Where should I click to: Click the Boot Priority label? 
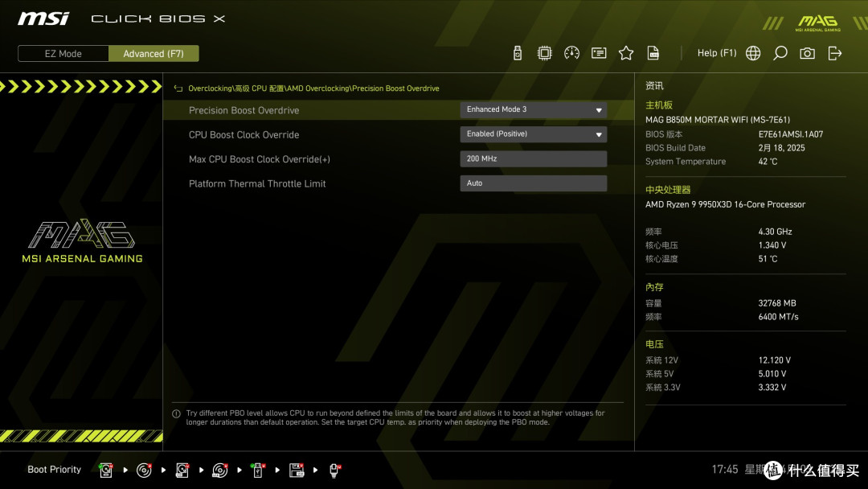(55, 470)
